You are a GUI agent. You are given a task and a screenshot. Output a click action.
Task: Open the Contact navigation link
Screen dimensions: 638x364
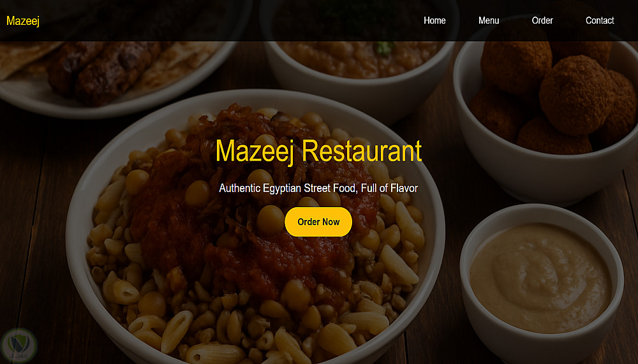tap(599, 20)
